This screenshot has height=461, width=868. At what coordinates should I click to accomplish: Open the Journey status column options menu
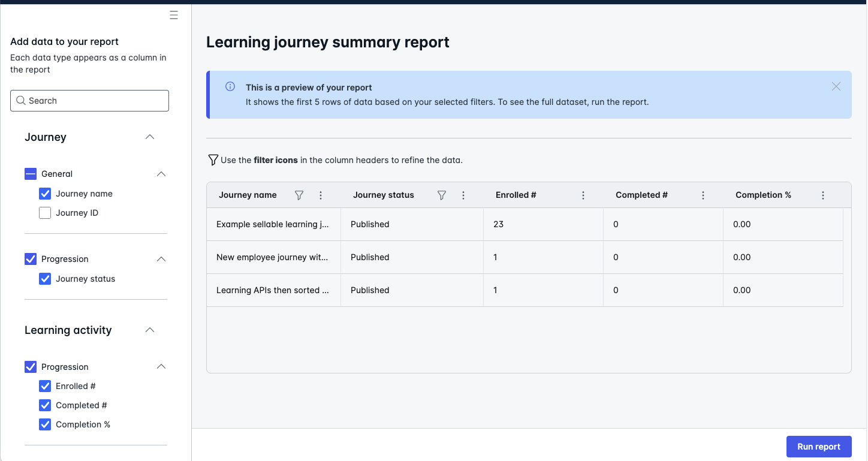[463, 195]
